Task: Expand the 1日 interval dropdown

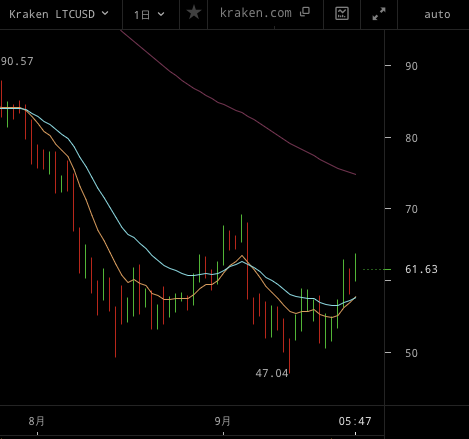Action: click(149, 14)
